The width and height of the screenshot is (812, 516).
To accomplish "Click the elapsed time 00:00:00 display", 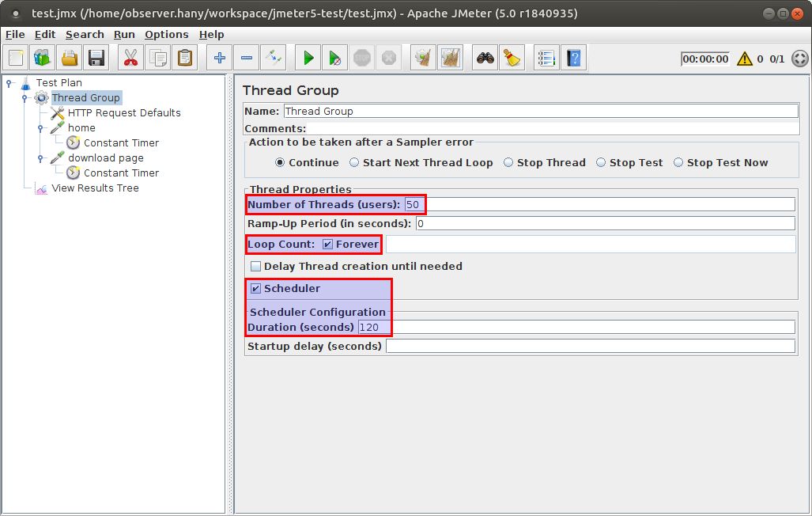I will pyautogui.click(x=704, y=59).
